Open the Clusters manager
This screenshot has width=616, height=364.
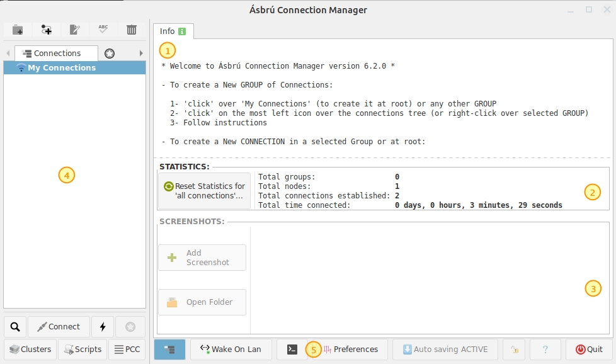30,350
